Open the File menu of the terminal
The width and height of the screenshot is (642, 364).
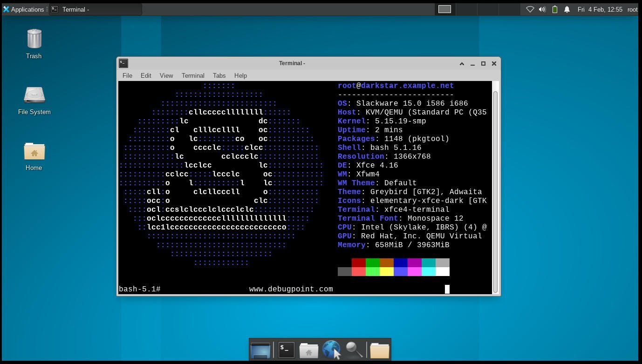pyautogui.click(x=127, y=75)
